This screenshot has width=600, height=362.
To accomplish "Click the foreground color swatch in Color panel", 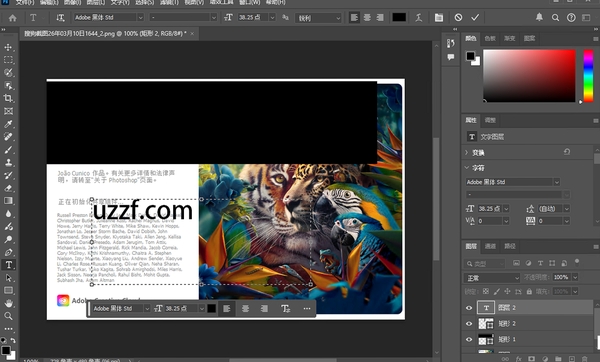I will pos(470,56).
